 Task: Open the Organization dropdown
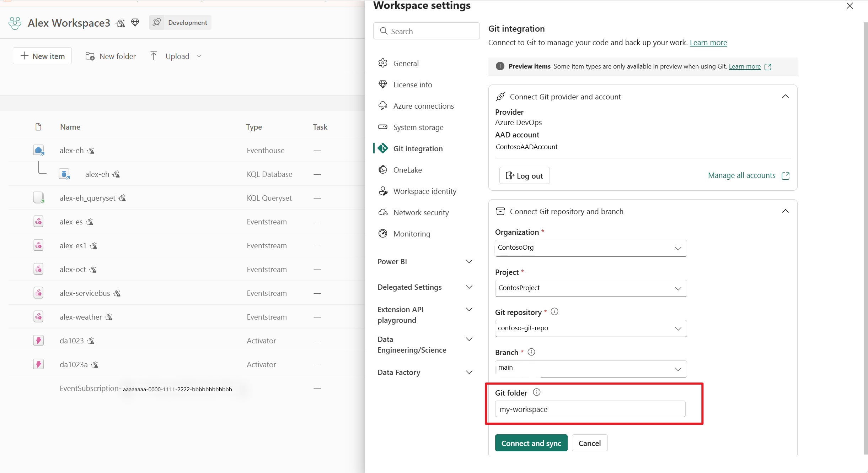(x=590, y=248)
